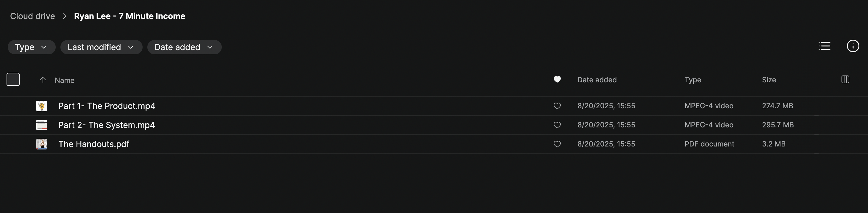Favorite Part 2- The System.mp4
Screen dimensions: 868x213
pyautogui.click(x=557, y=125)
